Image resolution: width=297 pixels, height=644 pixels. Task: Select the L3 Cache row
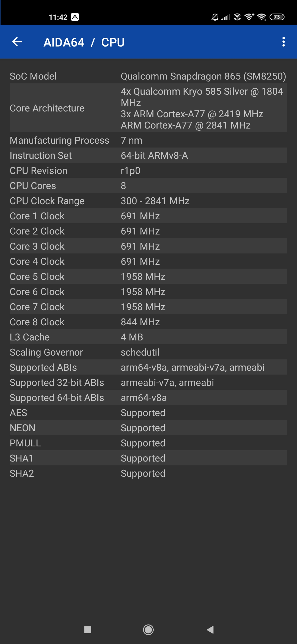pos(148,337)
